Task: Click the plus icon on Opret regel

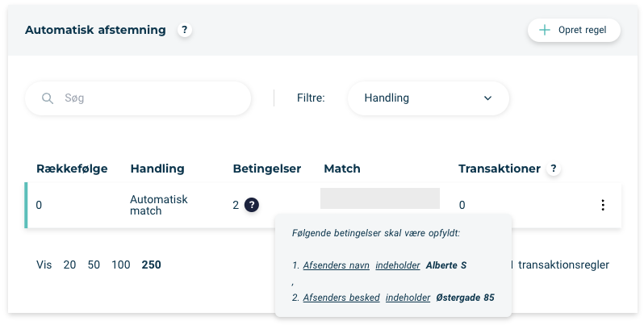Action: pyautogui.click(x=544, y=30)
